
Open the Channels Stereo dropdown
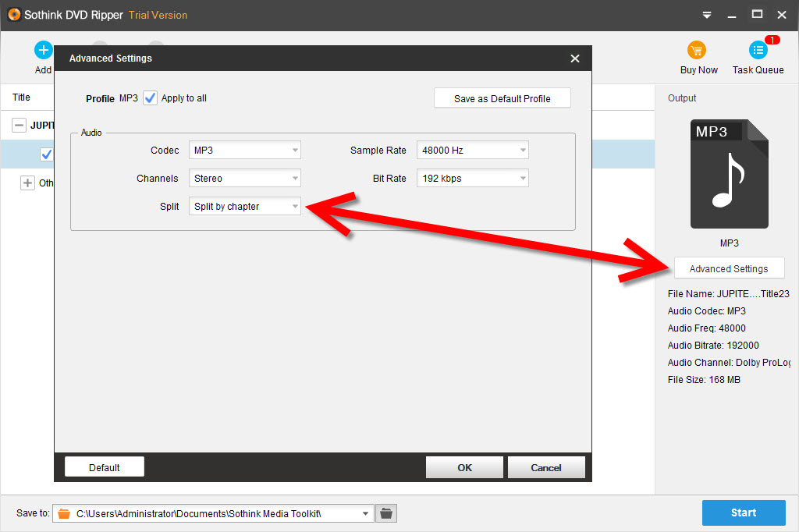click(x=244, y=179)
